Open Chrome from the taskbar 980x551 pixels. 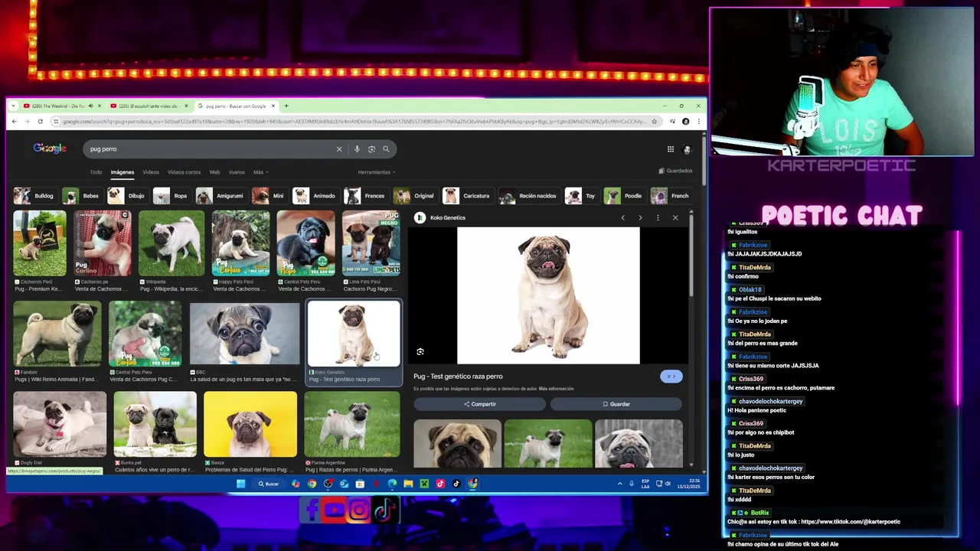[312, 484]
